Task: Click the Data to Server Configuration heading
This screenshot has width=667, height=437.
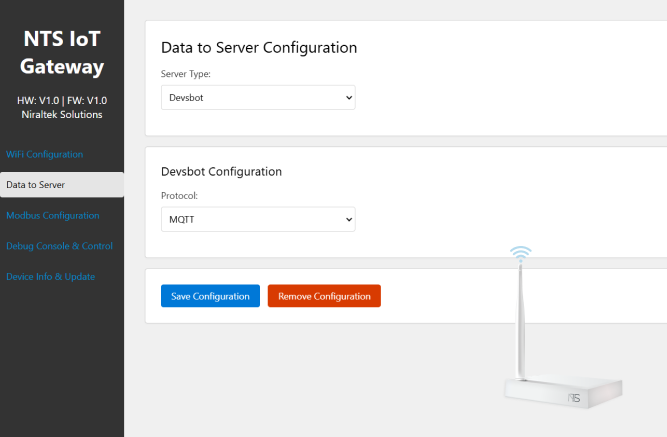Action: coord(259,47)
